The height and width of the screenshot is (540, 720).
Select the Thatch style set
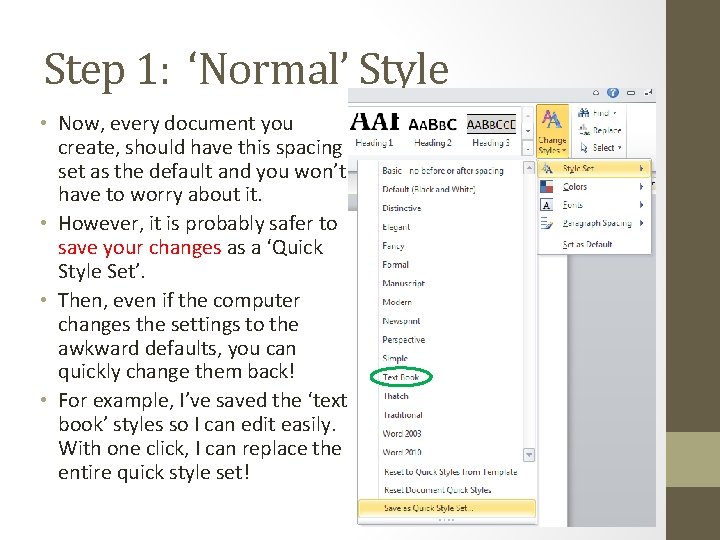396,396
